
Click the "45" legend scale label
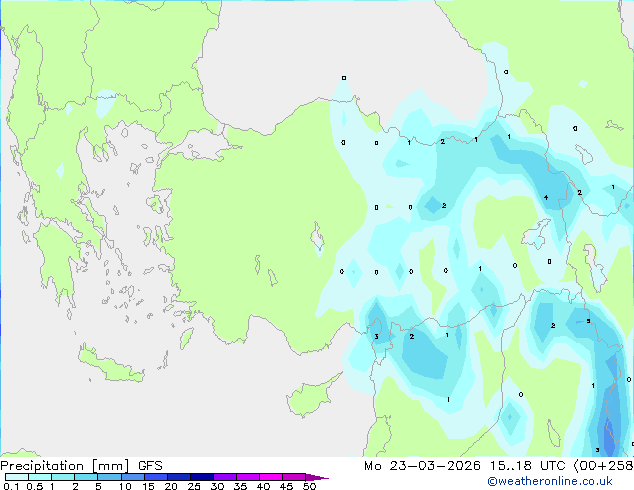click(286, 486)
